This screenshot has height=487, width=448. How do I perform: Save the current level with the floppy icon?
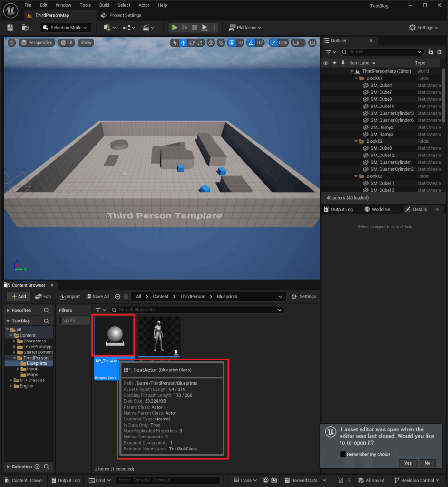pos(10,28)
